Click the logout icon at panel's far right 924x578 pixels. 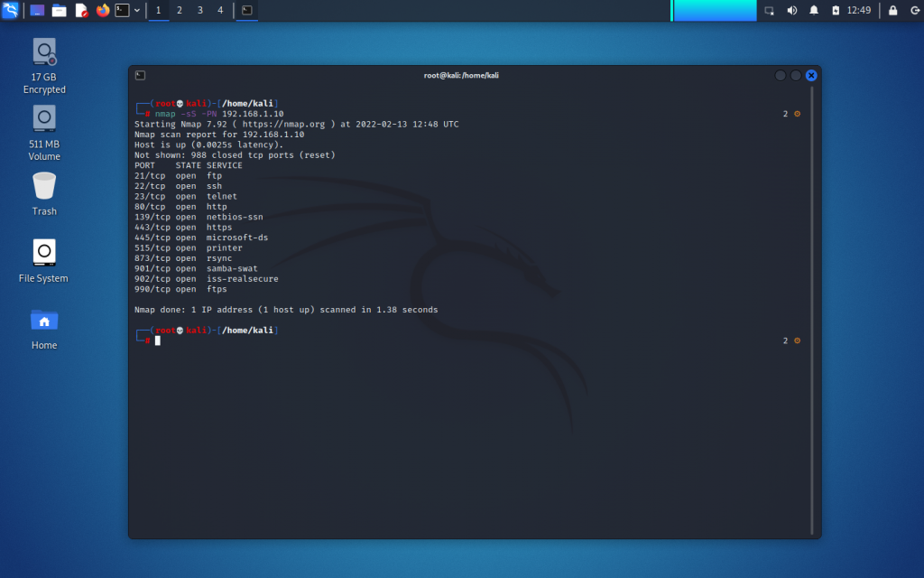pyautogui.click(x=915, y=10)
